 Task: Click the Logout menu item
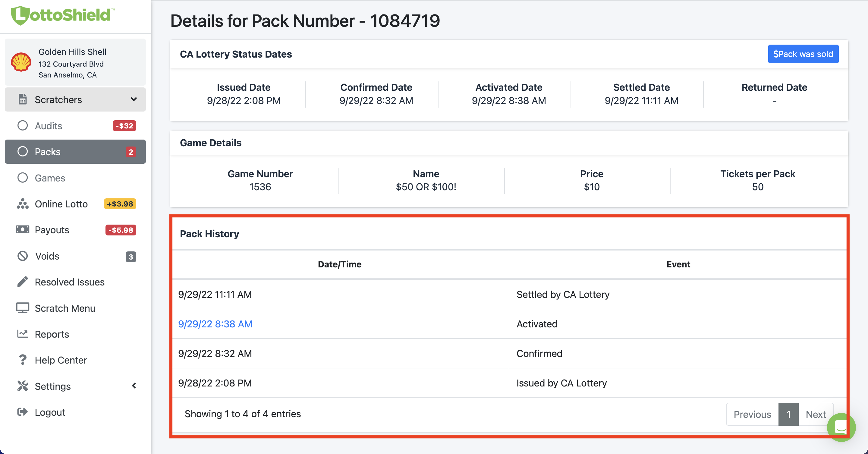coord(49,412)
